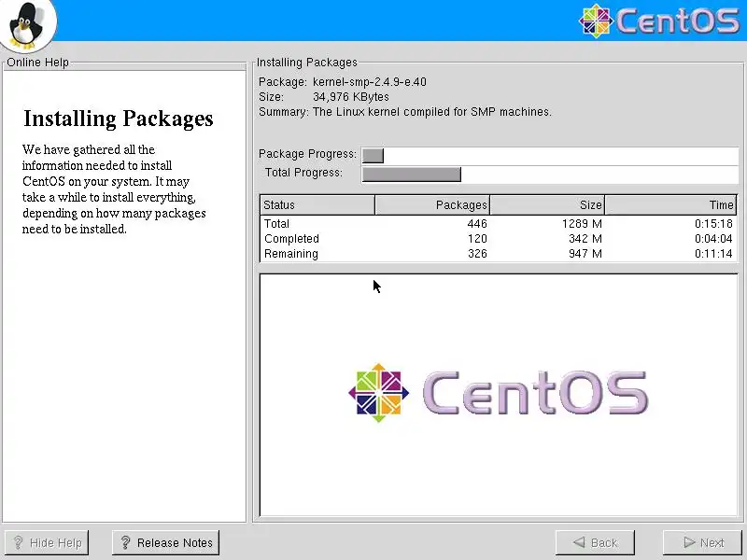
Task: Click the question mark icon on Release Notes
Action: (125, 543)
